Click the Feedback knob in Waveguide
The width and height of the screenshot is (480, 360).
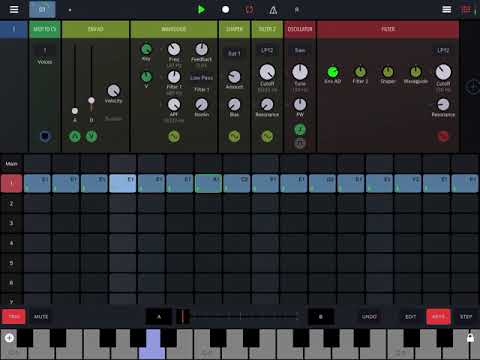point(201,49)
